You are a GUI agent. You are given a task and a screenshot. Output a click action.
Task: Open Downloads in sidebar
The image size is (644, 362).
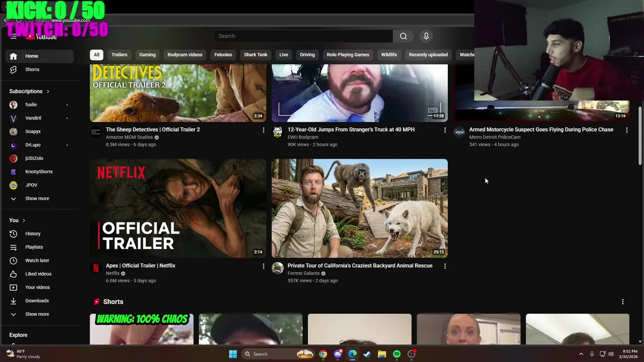[x=40, y=301]
